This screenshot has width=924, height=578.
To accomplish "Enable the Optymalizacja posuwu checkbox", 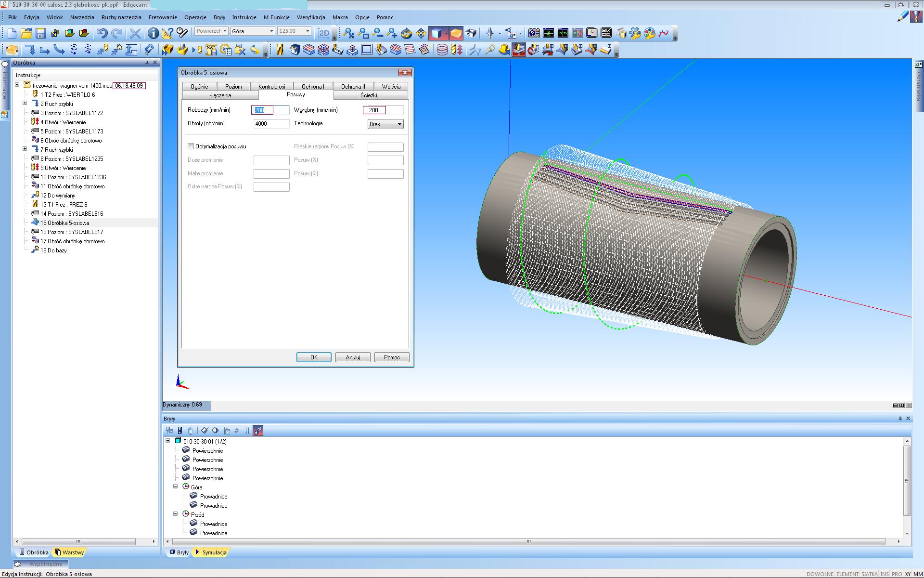I will click(x=191, y=146).
